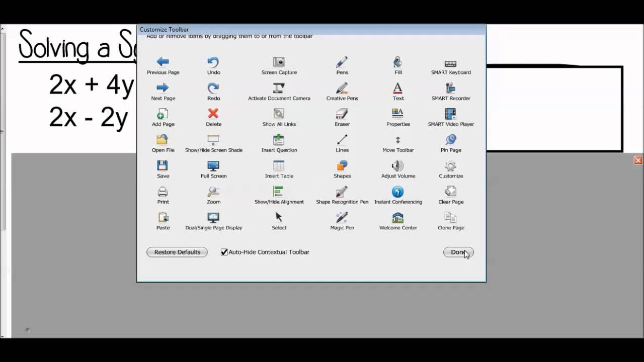Click the Done button
The width and height of the screenshot is (644, 362).
tap(458, 252)
